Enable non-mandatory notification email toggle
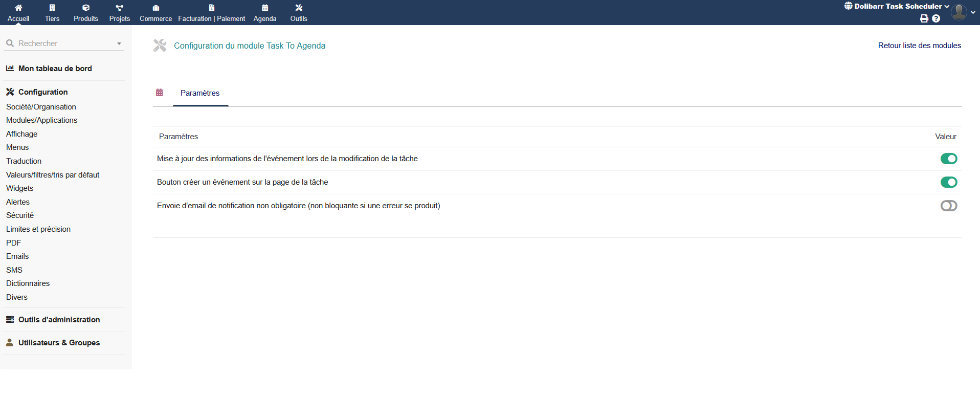This screenshot has height=398, width=980. click(x=948, y=206)
